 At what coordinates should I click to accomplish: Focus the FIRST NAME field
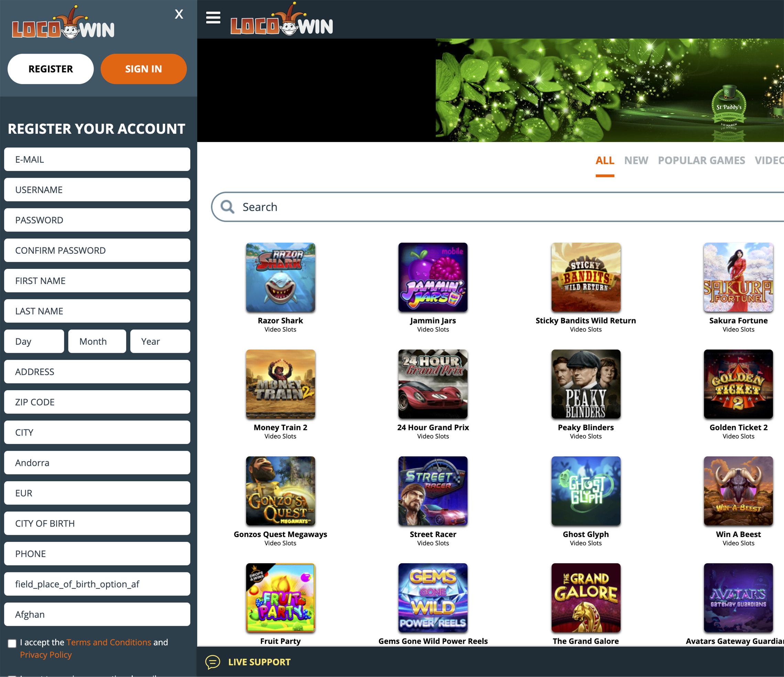click(x=97, y=281)
